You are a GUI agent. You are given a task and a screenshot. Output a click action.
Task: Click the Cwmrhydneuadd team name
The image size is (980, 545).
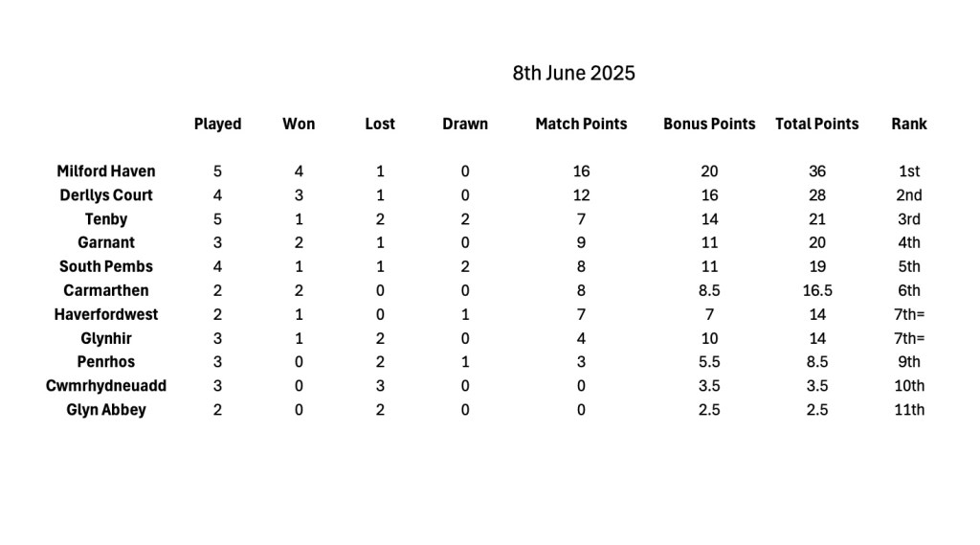coord(106,386)
